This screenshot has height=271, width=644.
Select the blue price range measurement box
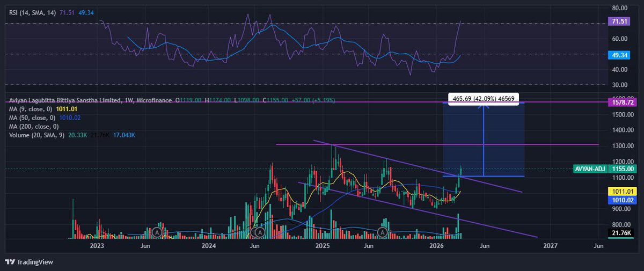pos(484,138)
